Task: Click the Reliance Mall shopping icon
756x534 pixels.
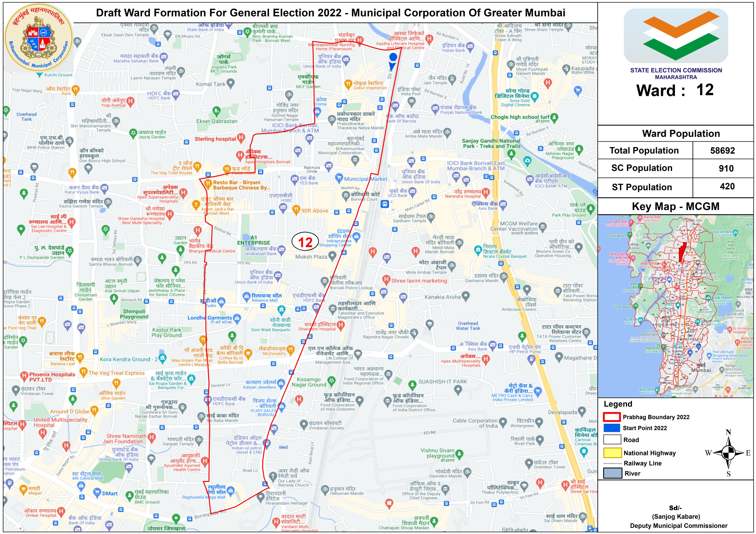Action: (246, 296)
